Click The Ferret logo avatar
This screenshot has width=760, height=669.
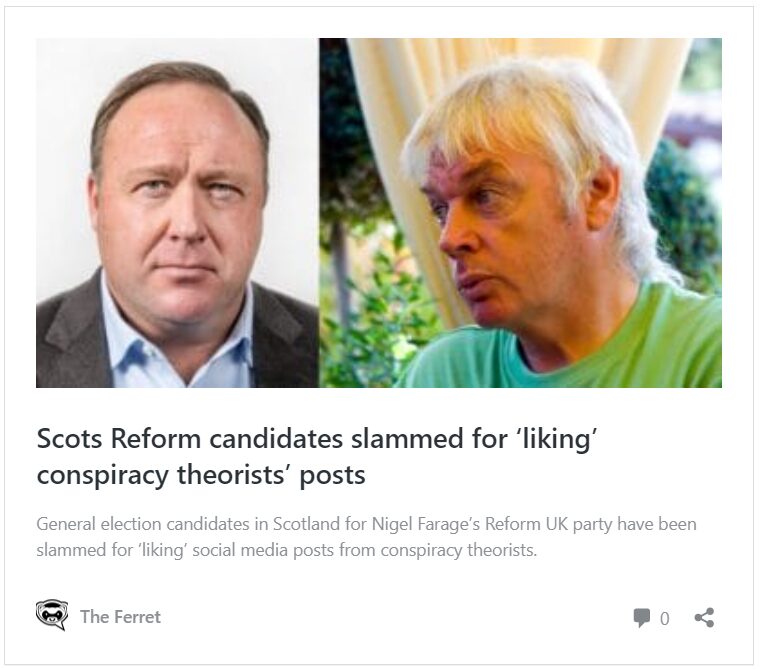tap(51, 616)
